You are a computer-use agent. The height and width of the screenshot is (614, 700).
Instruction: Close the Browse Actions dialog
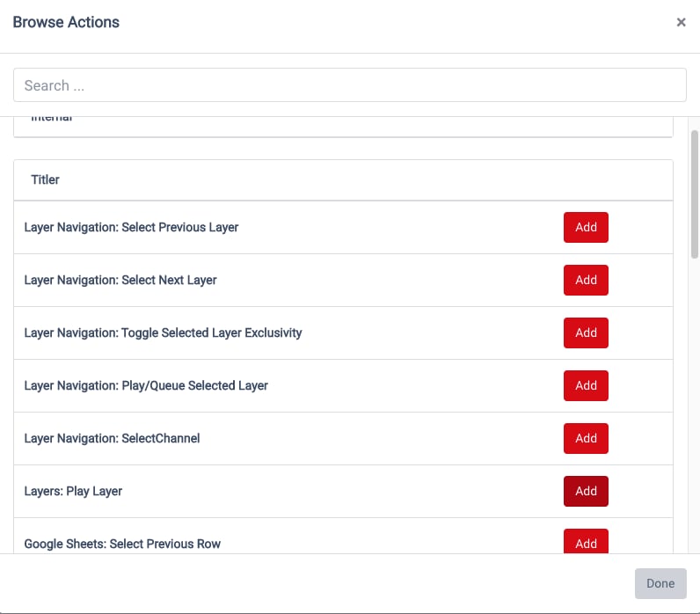[681, 22]
